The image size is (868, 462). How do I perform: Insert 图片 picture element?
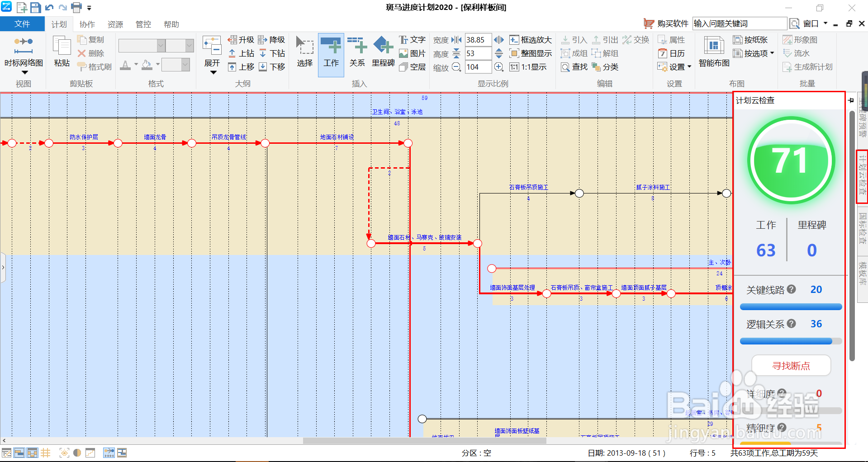[x=412, y=53]
